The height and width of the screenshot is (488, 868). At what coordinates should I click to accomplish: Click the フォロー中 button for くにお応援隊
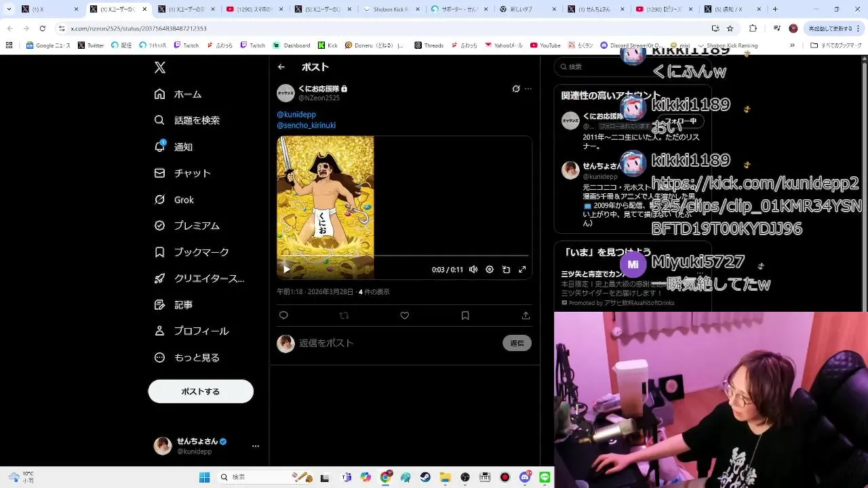(x=680, y=121)
